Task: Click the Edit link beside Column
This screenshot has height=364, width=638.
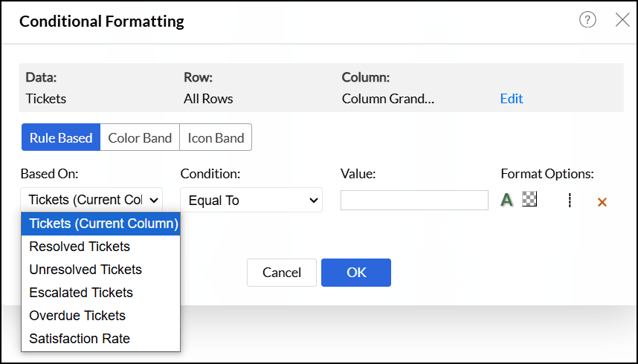Action: (x=512, y=98)
